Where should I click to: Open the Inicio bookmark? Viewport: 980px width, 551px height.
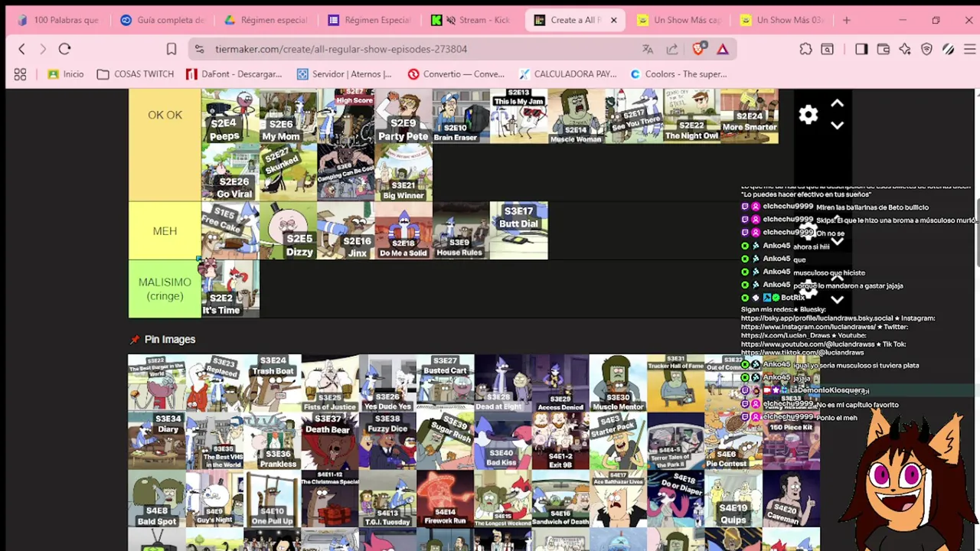[66, 74]
